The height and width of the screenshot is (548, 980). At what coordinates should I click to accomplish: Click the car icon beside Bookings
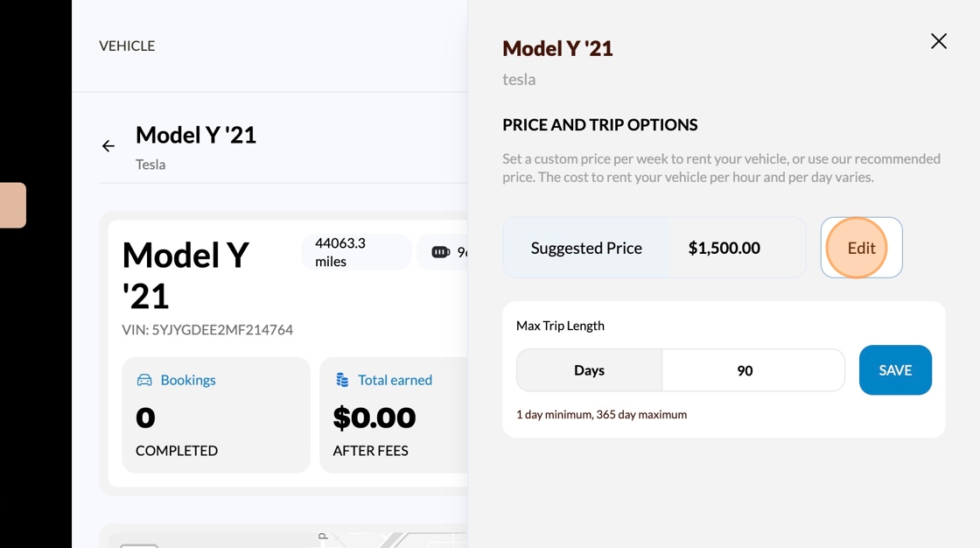144,380
